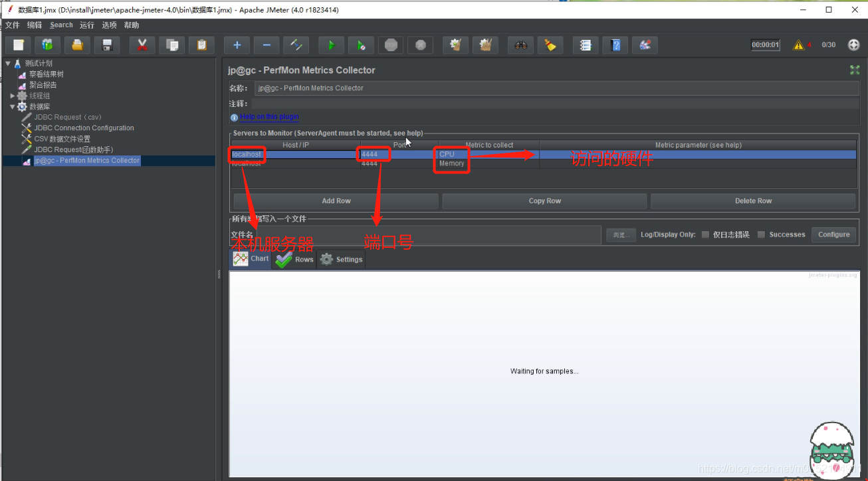The image size is (868, 481).
Task: Switch to the Settings tab
Action: click(x=341, y=260)
